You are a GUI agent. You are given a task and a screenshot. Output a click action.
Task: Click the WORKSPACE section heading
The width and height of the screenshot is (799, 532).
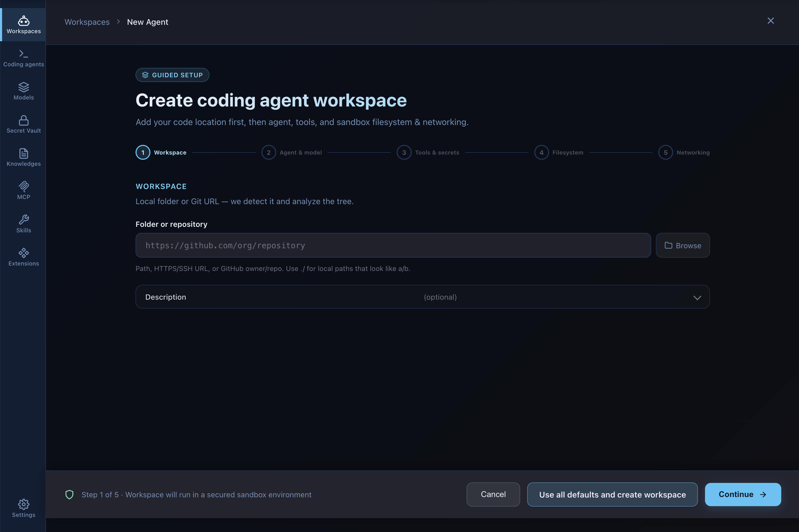tap(161, 186)
